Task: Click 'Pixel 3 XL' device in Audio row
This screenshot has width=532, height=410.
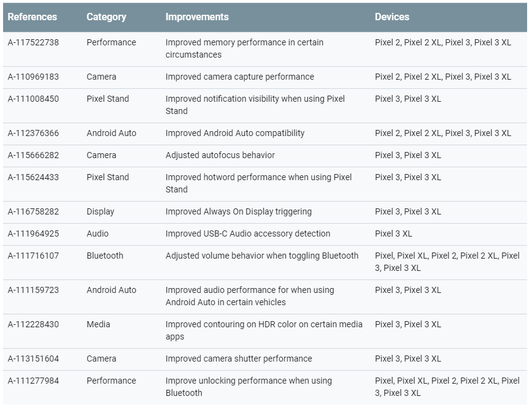Action: point(393,233)
